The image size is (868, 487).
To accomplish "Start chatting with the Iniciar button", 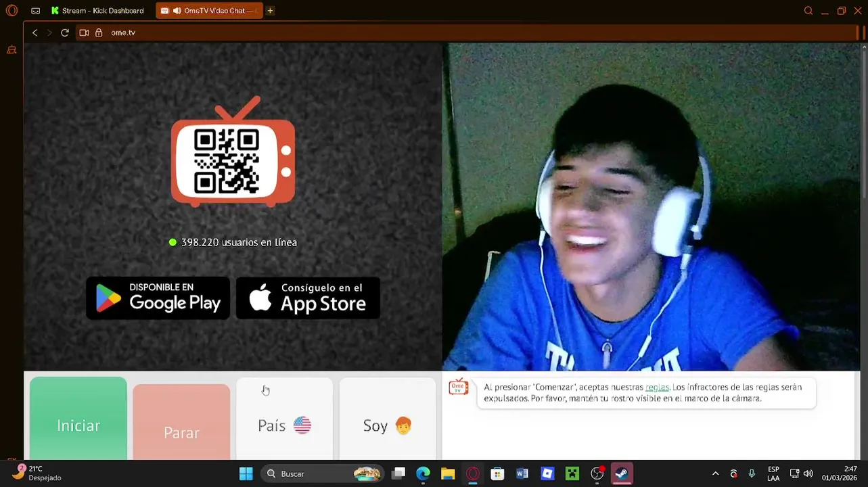I will [78, 419].
